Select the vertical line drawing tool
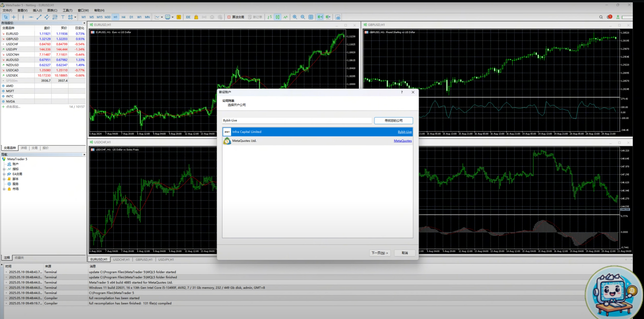The width and height of the screenshot is (644, 319). tap(23, 17)
